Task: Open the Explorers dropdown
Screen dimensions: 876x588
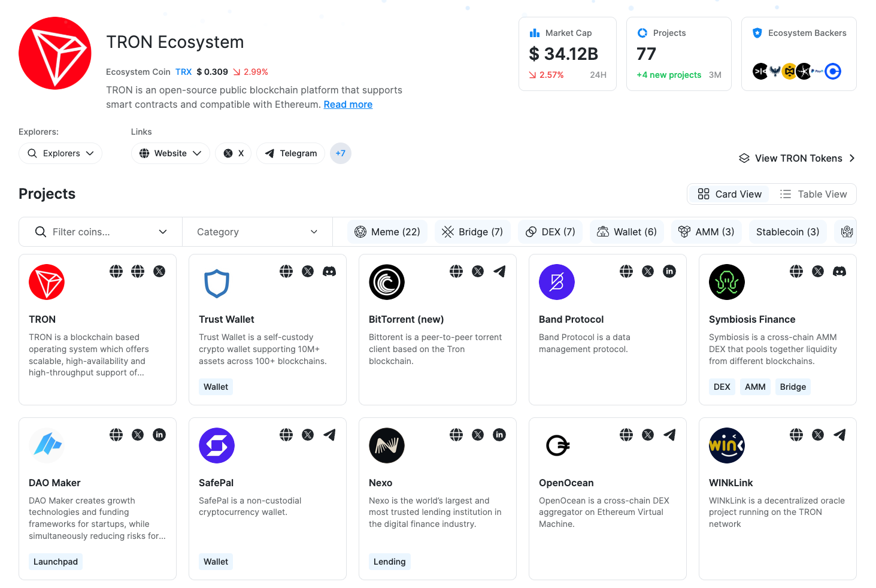Action: [x=60, y=153]
